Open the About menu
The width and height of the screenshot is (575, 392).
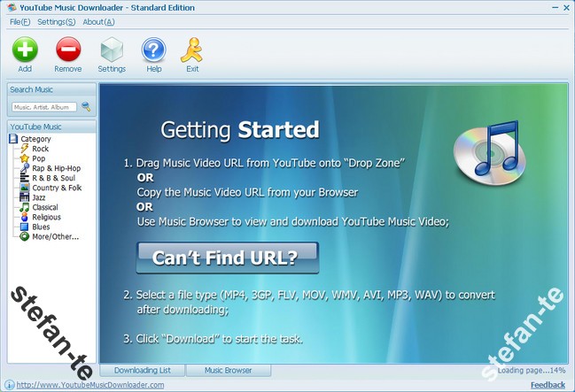pyautogui.click(x=93, y=21)
